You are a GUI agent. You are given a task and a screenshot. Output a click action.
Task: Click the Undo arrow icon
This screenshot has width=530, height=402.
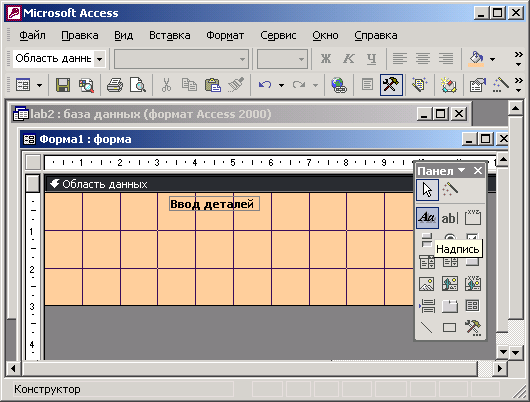click(265, 85)
